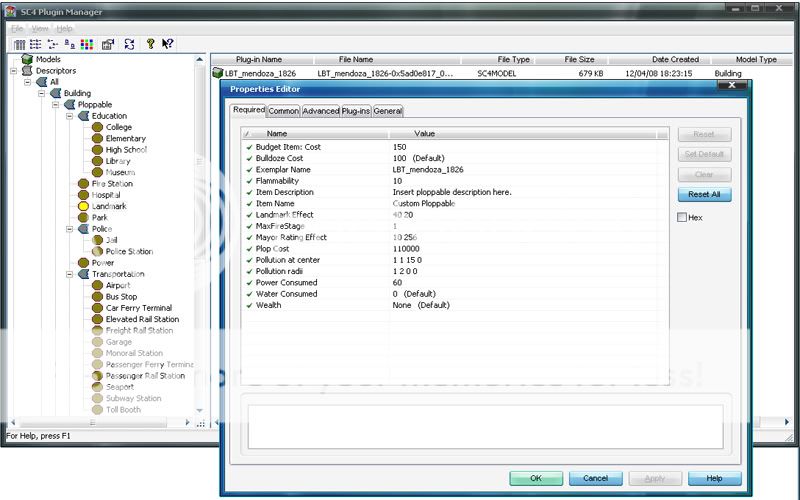Switch to the Advanced tab
This screenshot has height=500, width=800.
click(321, 111)
